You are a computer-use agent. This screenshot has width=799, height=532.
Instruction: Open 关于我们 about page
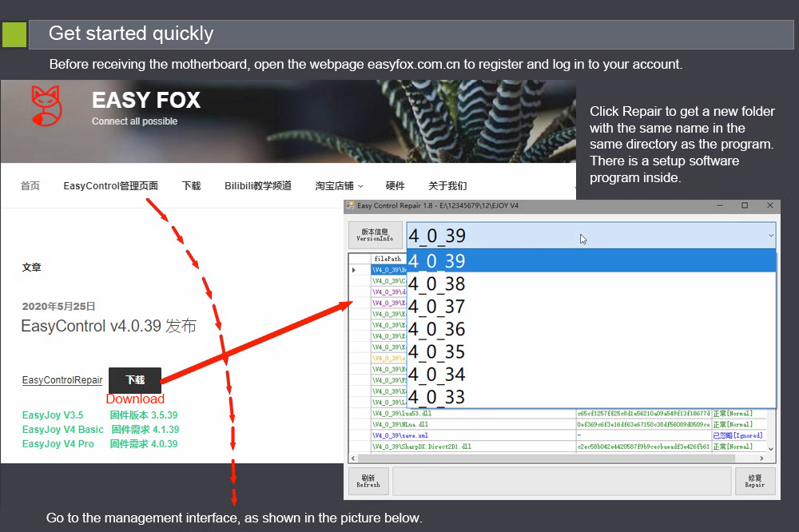447,186
